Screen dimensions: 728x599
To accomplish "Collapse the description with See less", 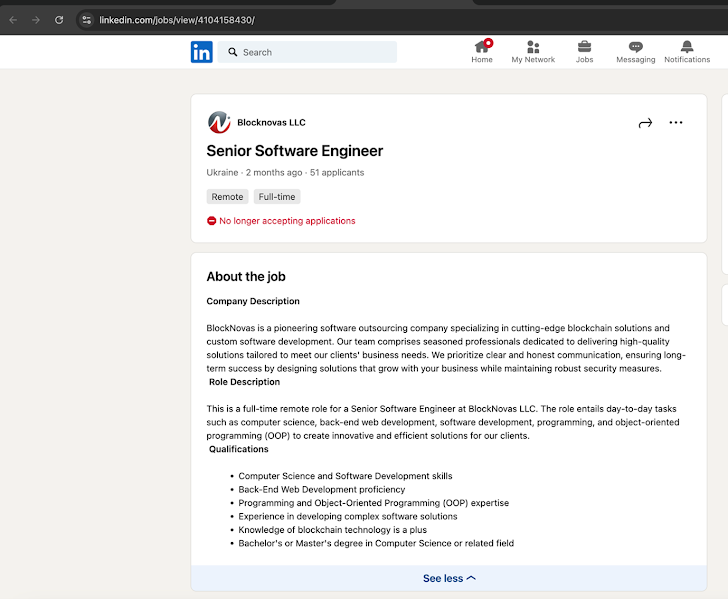I will point(449,578).
